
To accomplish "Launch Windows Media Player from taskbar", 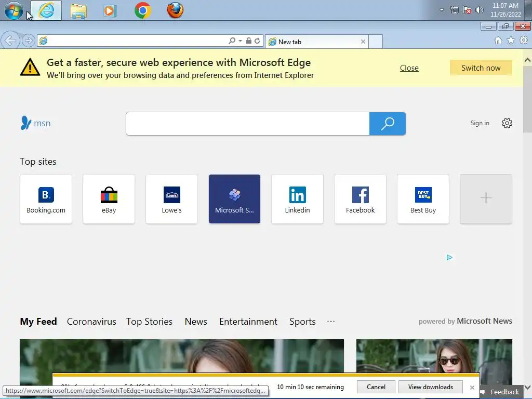I will point(110,11).
